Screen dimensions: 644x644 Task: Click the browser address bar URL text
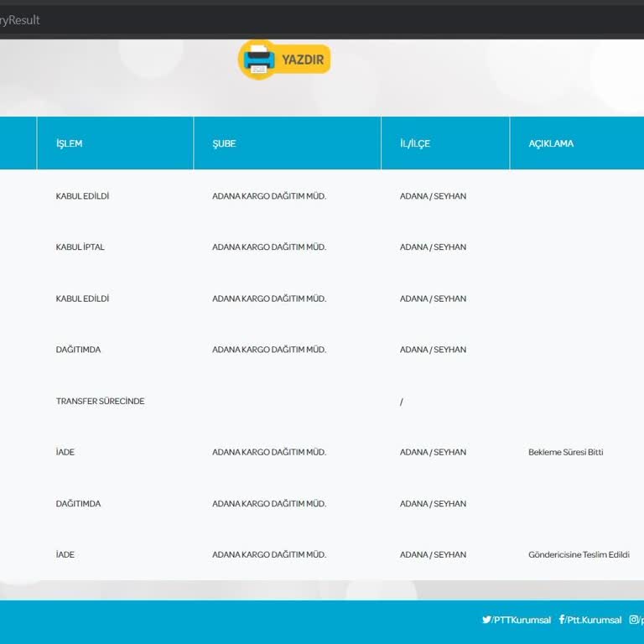[x=20, y=20]
